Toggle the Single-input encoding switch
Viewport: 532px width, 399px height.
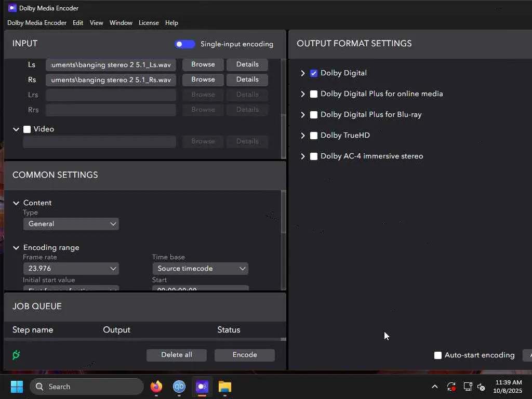point(184,44)
